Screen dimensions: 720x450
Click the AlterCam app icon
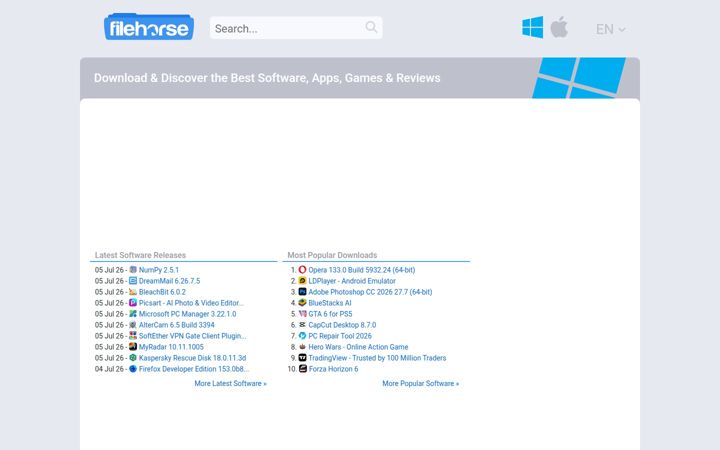click(x=133, y=325)
